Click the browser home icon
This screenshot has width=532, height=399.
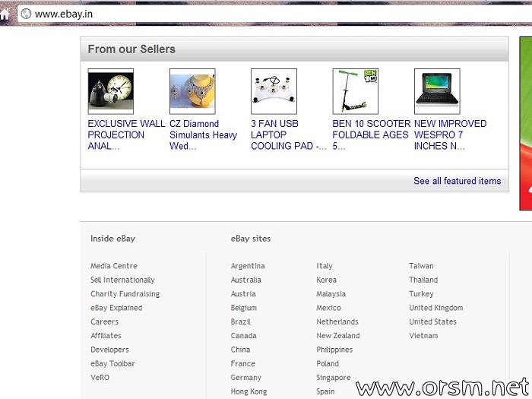[5, 14]
